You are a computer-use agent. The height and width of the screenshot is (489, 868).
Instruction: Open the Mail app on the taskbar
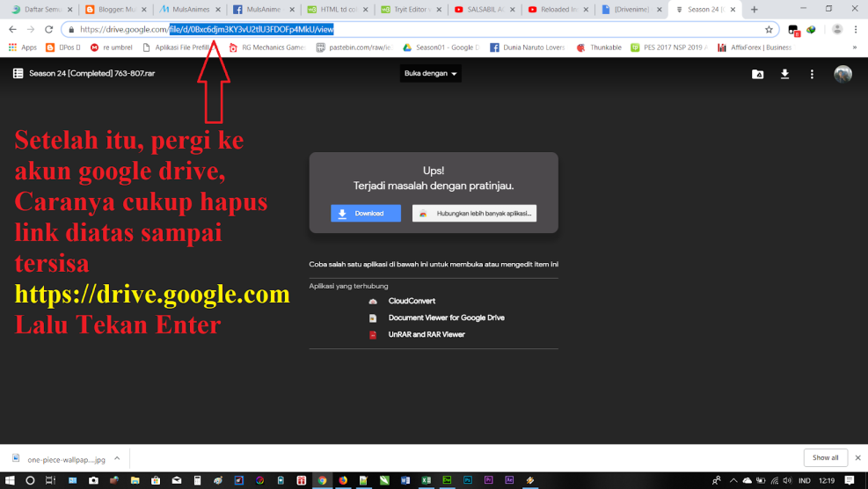(177, 480)
